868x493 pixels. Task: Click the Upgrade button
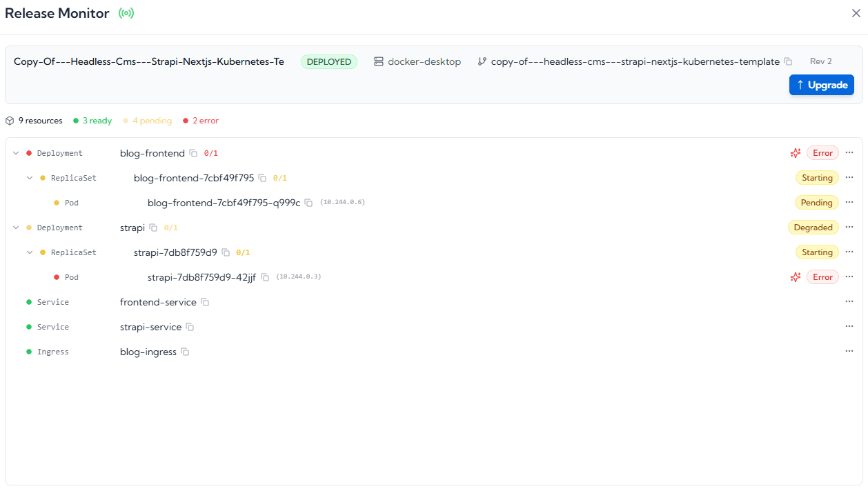click(821, 85)
